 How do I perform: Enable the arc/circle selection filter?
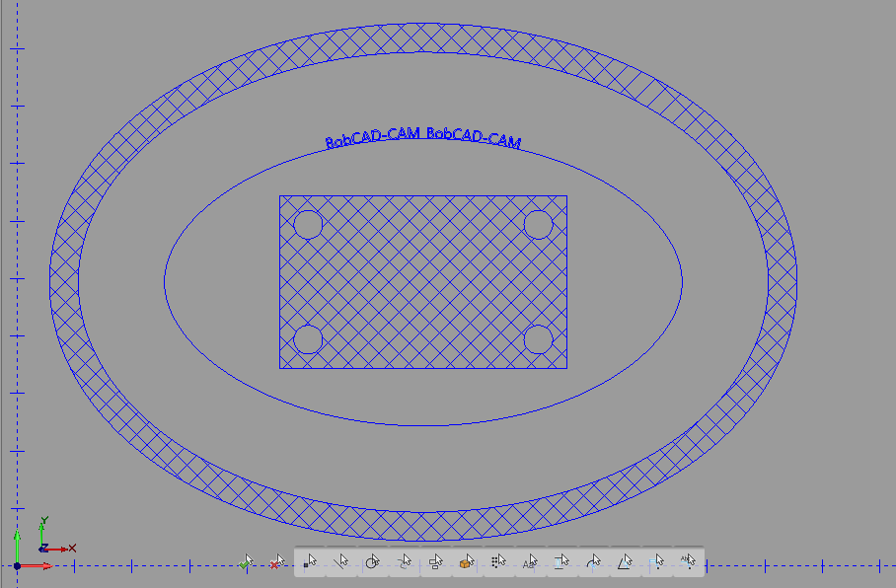[373, 561]
